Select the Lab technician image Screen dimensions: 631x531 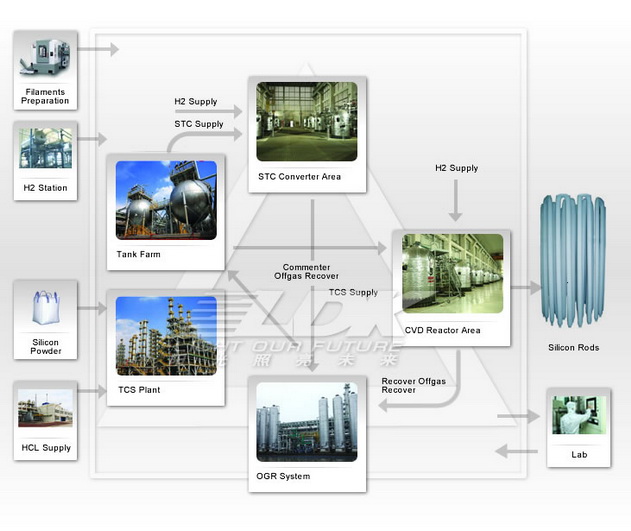point(578,416)
